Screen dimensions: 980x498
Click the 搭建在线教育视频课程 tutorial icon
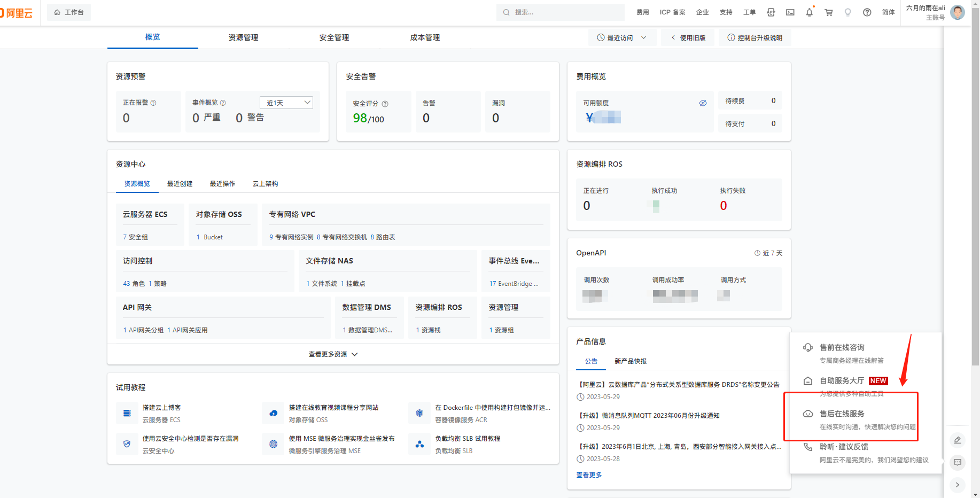point(274,413)
